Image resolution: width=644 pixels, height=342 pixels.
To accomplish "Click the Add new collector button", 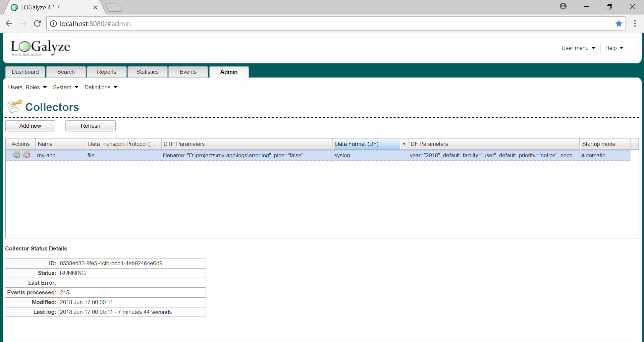I will click(30, 126).
